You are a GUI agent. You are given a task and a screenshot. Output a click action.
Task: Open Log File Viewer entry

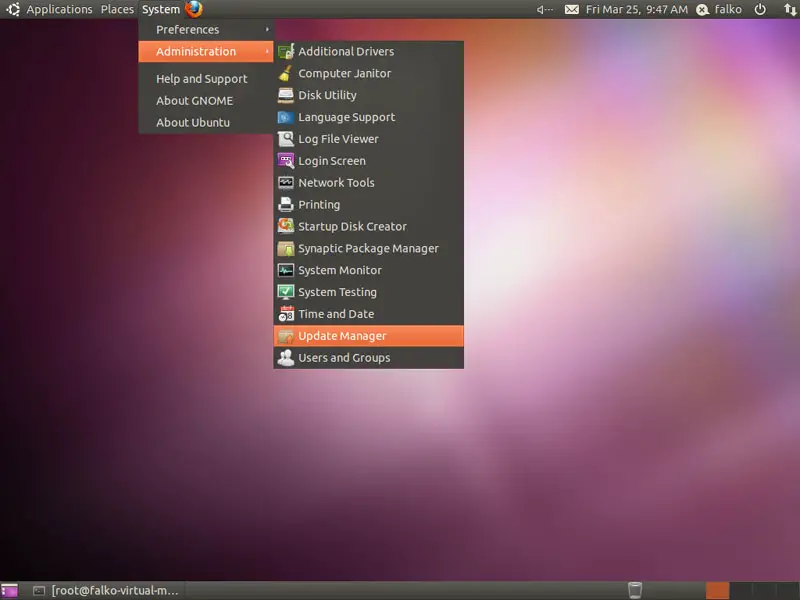coord(369,139)
